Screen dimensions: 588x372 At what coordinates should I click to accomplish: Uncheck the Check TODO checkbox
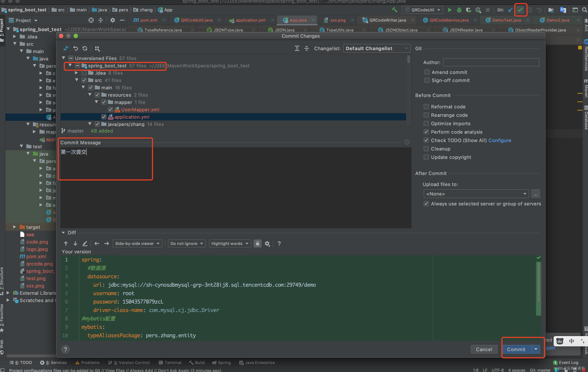(426, 140)
